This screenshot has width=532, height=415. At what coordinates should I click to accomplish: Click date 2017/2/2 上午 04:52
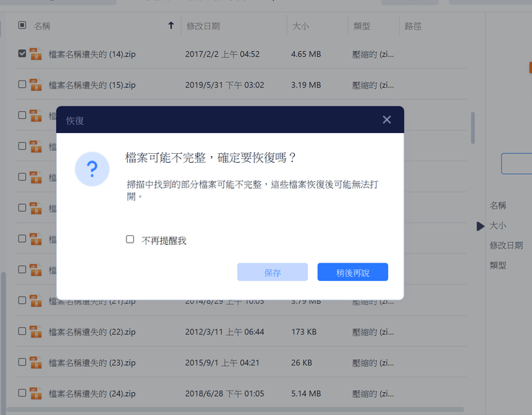(x=222, y=54)
